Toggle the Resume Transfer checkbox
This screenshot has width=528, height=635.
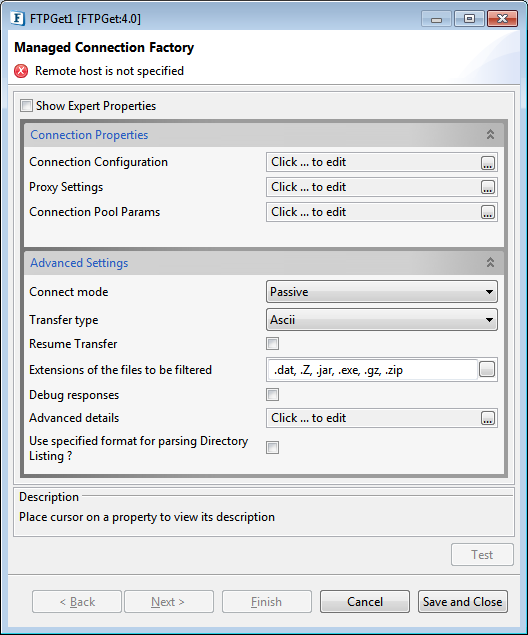pos(273,344)
